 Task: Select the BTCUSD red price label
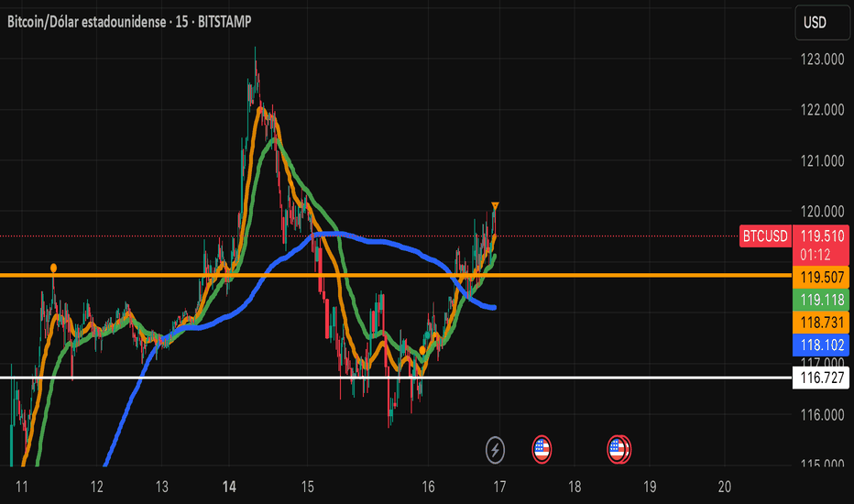(x=765, y=236)
